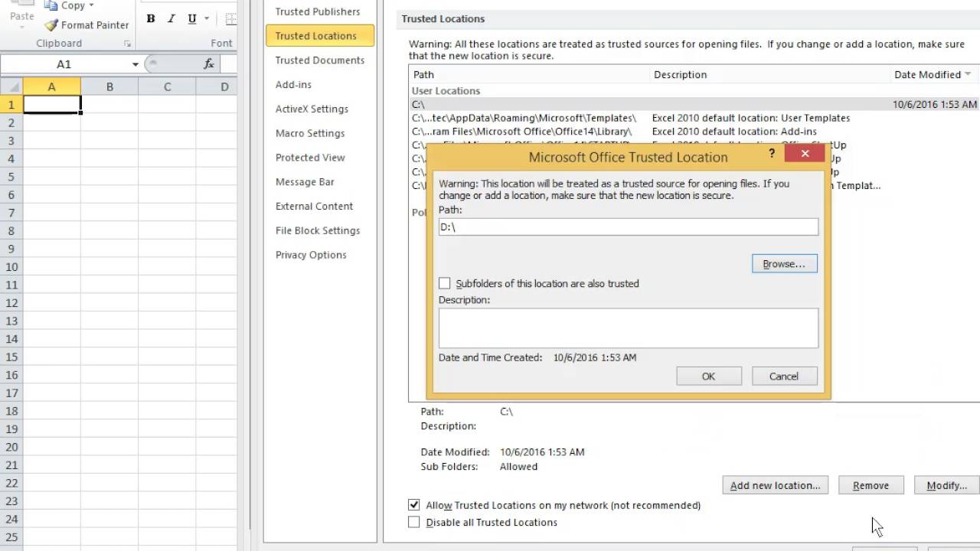Click Remove button
980x551 pixels.
[871, 485]
